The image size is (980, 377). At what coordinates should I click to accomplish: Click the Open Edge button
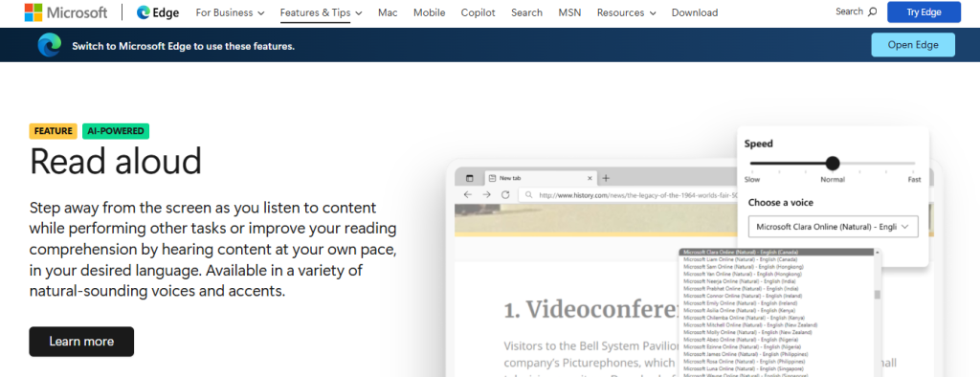(913, 45)
